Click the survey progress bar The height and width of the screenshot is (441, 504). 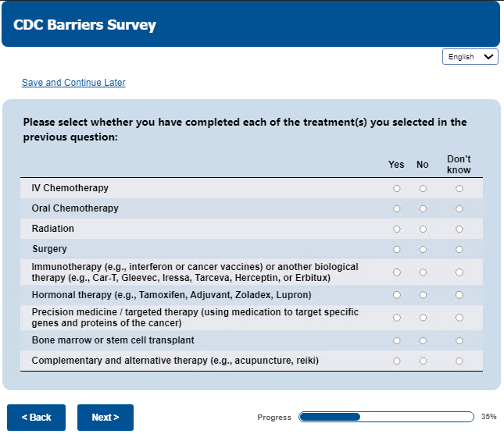coord(386,417)
